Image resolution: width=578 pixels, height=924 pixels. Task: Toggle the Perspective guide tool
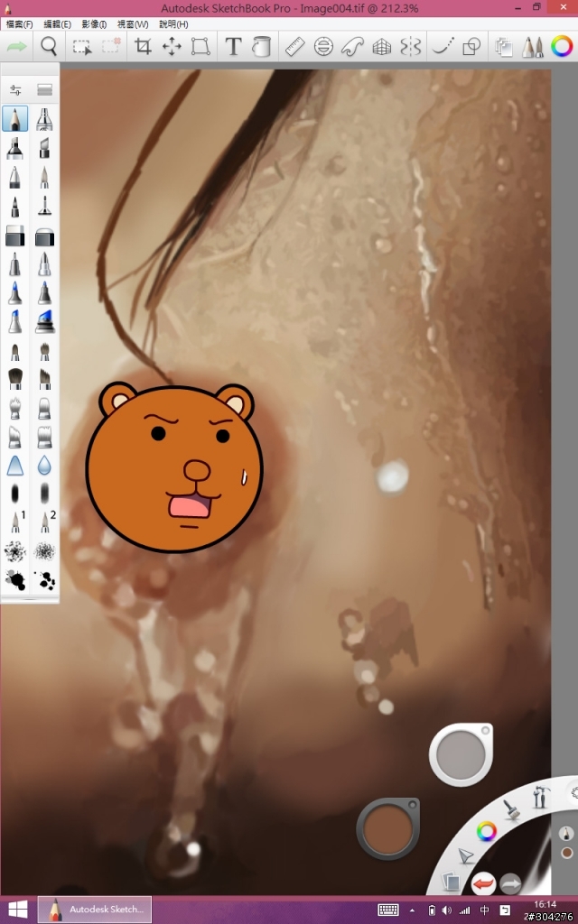382,46
